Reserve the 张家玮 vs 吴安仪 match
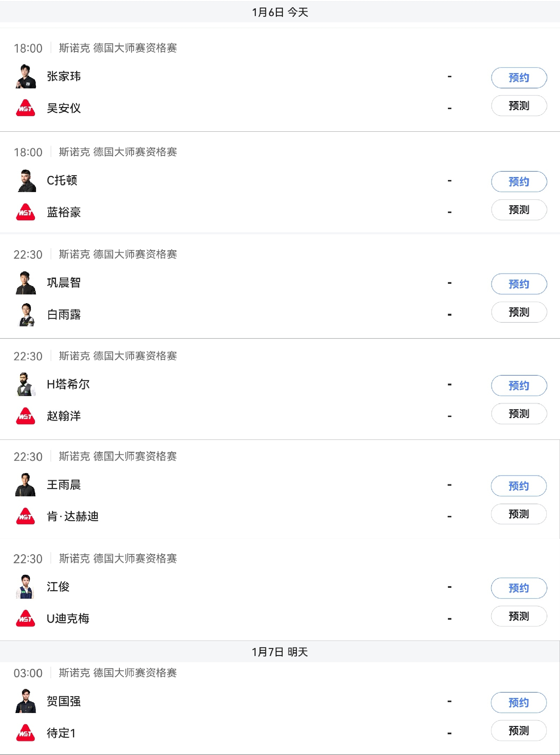 tap(519, 77)
